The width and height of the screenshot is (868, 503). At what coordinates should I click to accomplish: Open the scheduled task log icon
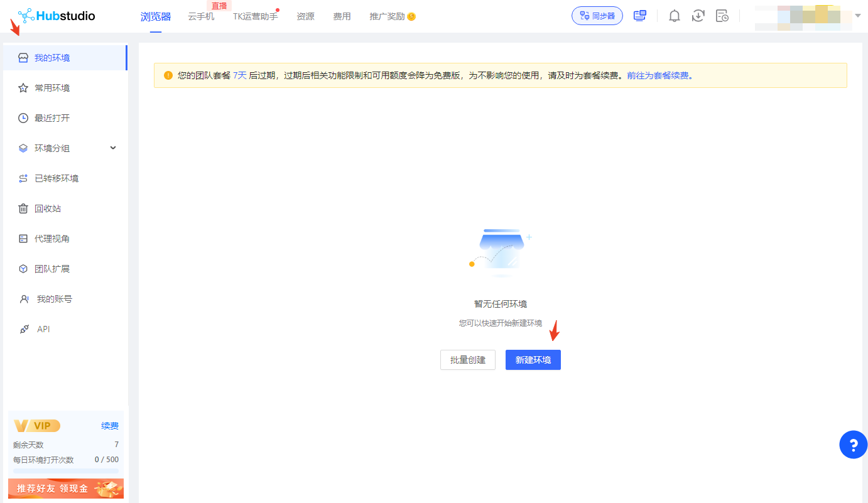[722, 16]
